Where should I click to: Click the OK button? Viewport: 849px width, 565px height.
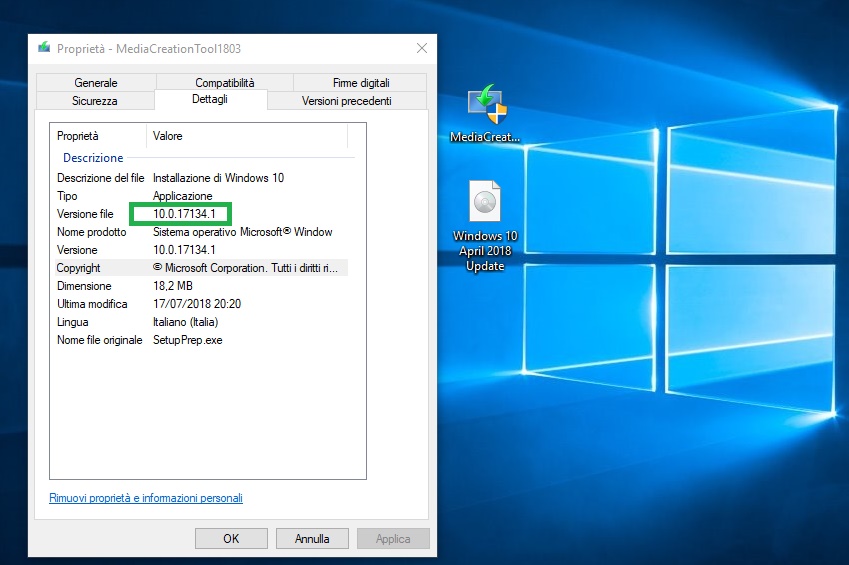click(231, 538)
